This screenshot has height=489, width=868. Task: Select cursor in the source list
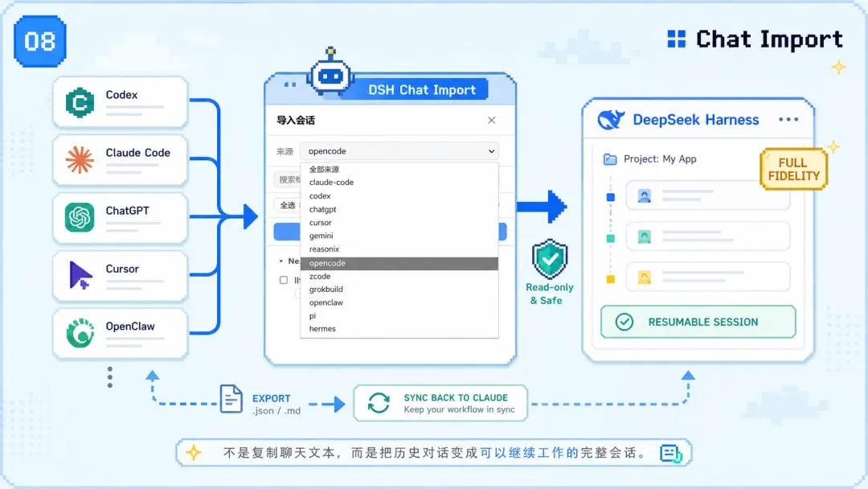399,223
